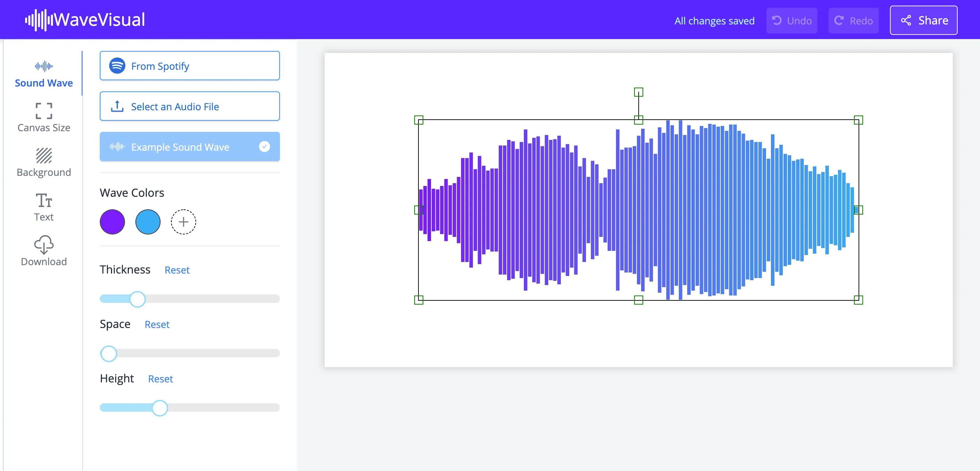Import a sound from Spotify

[190, 66]
